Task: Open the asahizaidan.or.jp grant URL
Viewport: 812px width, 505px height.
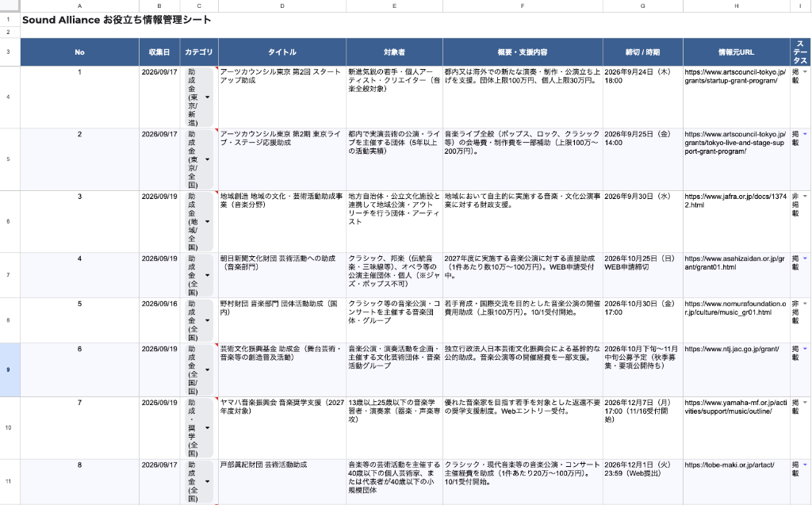Action: click(x=734, y=262)
